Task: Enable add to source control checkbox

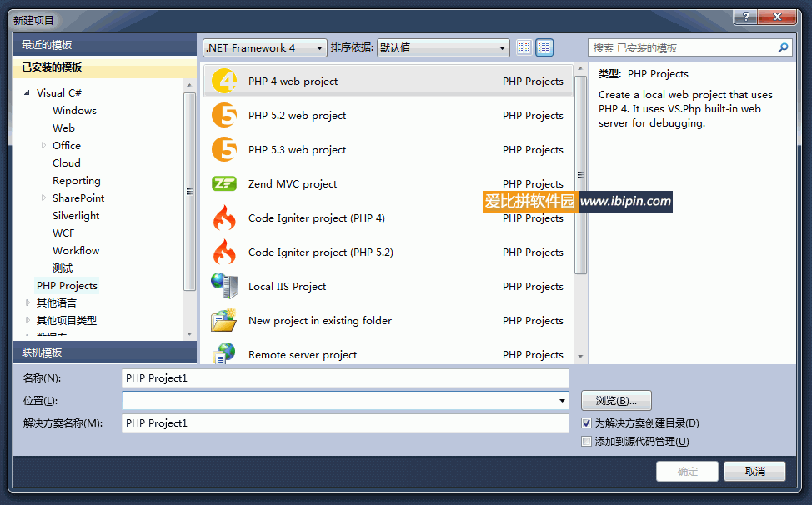Action: (x=586, y=442)
